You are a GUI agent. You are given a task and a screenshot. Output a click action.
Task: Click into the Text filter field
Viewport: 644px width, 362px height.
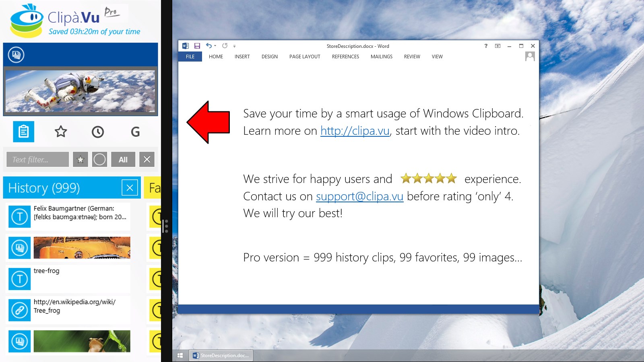pos(37,160)
